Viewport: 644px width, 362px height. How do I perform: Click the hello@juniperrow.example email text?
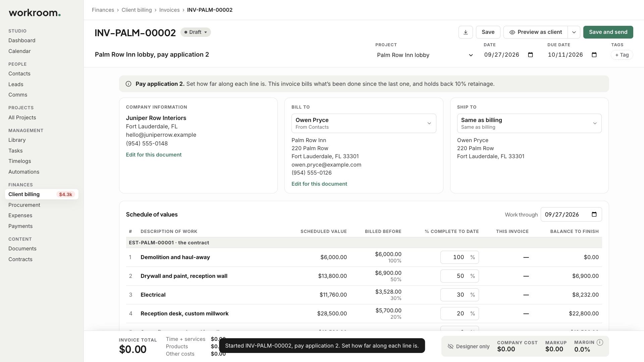click(161, 135)
